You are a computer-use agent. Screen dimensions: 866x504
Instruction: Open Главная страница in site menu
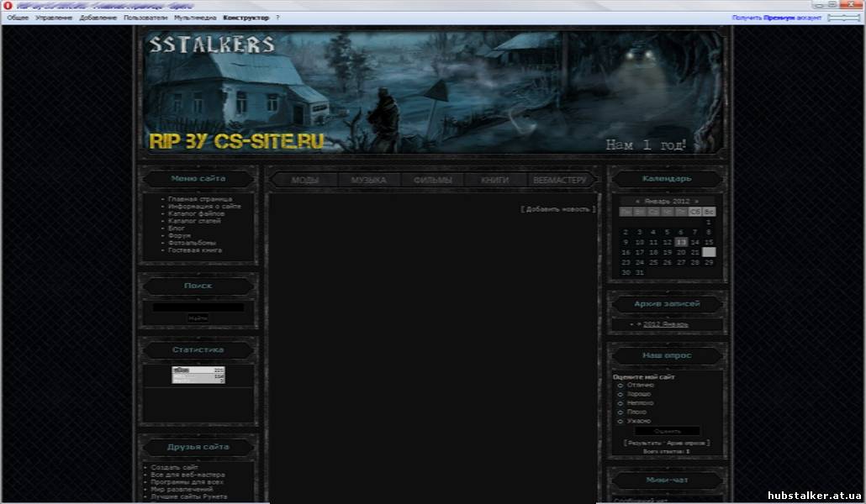pyautogui.click(x=200, y=199)
